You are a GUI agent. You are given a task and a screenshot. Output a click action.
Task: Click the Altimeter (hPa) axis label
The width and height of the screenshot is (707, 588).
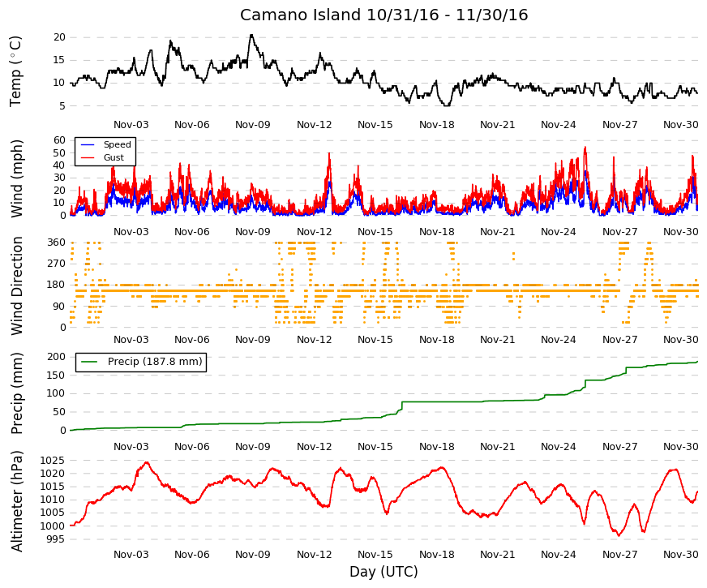(x=16, y=501)
